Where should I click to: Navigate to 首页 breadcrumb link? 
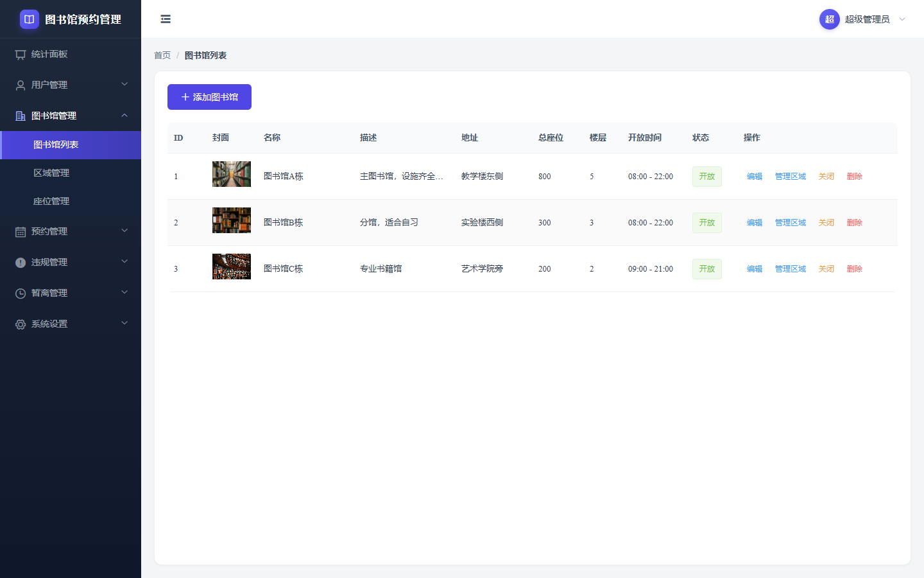click(x=162, y=56)
